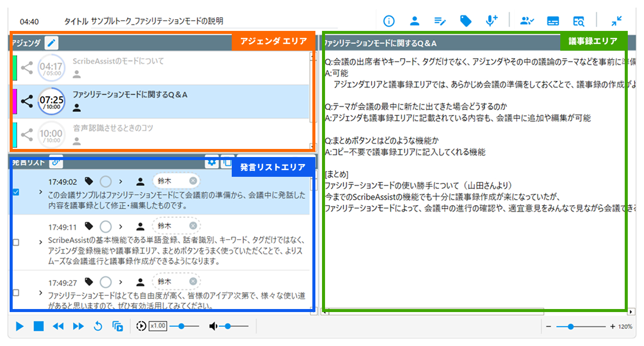Click the title text サンプルトーク_ファシリテーションモードの説明

[x=157, y=21]
